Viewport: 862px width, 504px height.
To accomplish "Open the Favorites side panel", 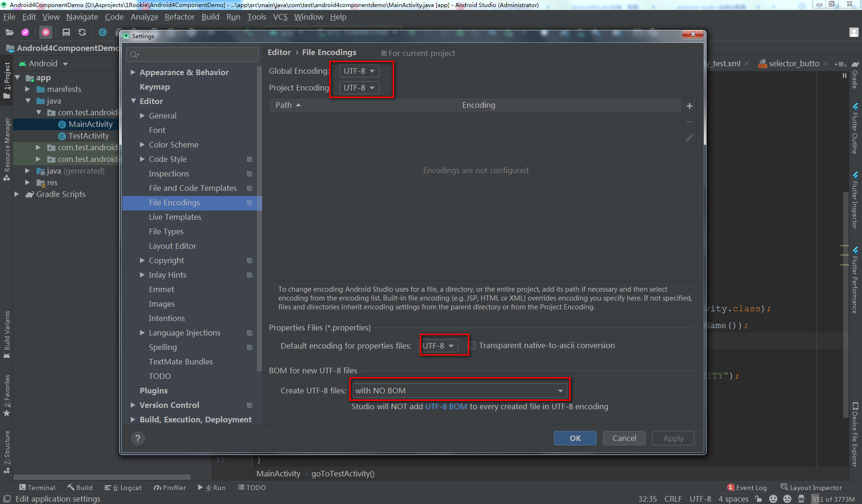I will pyautogui.click(x=7, y=395).
